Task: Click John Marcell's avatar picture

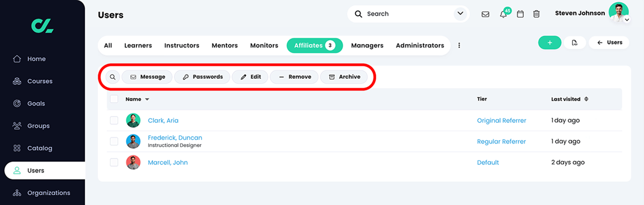Action: click(133, 163)
